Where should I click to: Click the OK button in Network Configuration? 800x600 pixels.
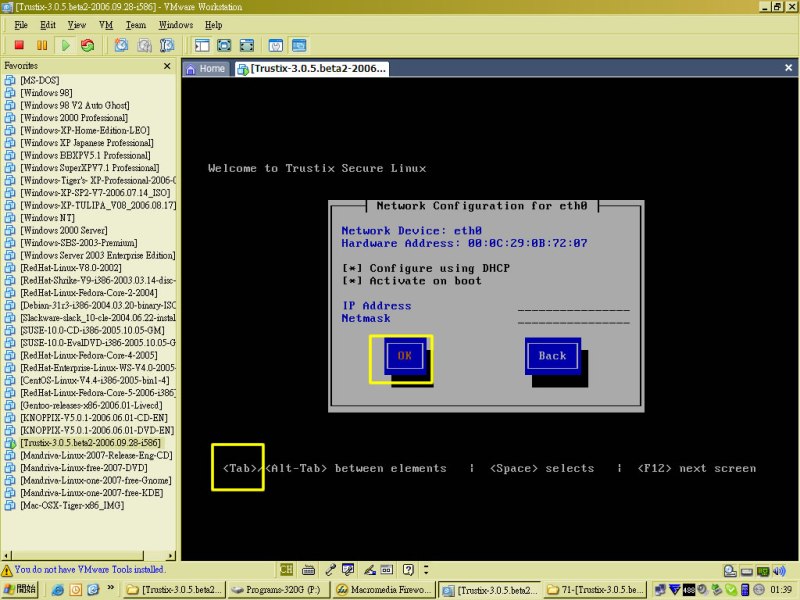coord(405,356)
